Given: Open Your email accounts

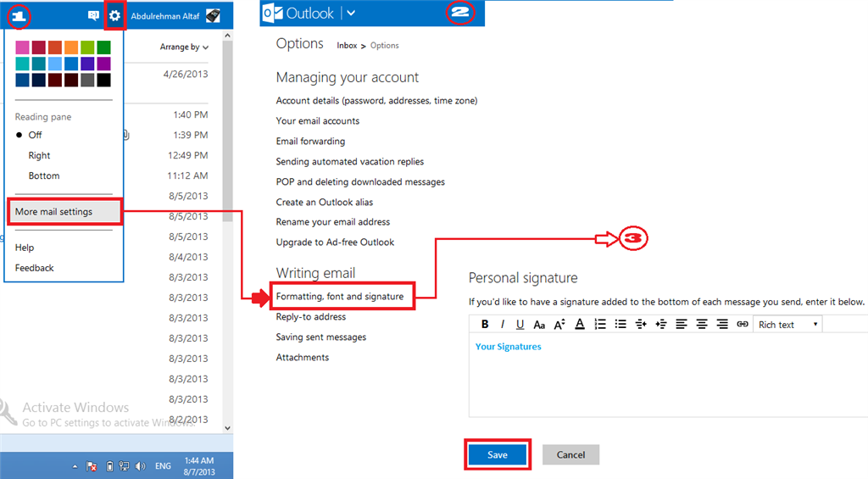Looking at the screenshot, I should 318,121.
